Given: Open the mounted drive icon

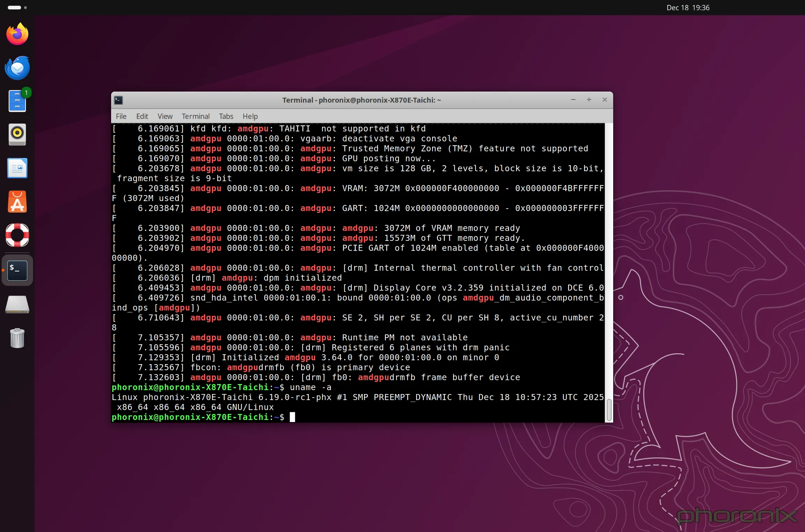Looking at the screenshot, I should tap(17, 305).
